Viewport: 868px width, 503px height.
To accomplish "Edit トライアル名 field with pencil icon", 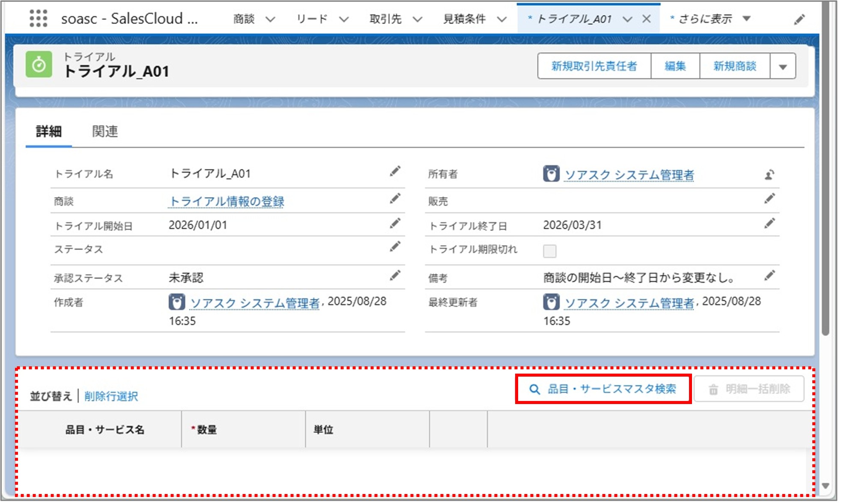I will click(x=395, y=172).
